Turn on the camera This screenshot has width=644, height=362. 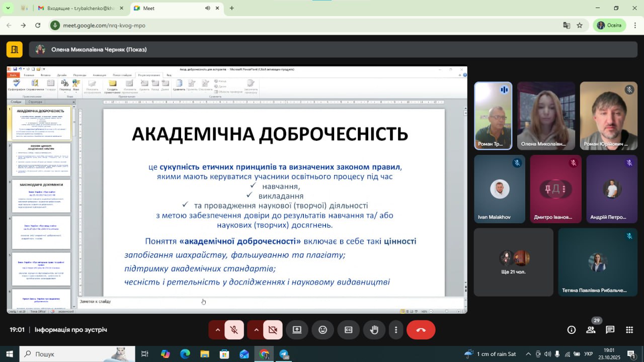click(x=273, y=330)
